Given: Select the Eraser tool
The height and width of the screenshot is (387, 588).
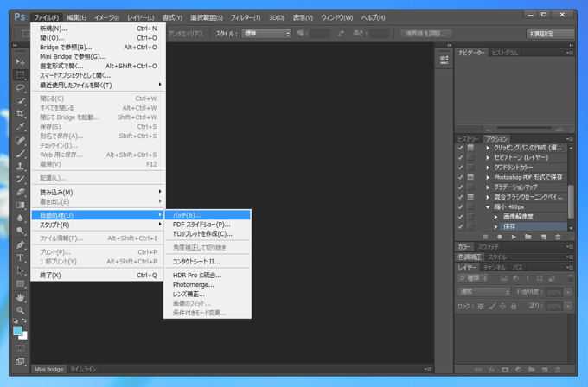Looking at the screenshot, I should [20, 192].
